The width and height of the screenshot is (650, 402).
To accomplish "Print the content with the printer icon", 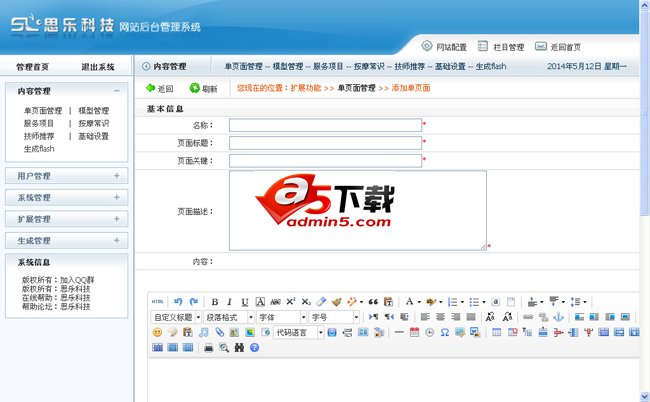I will [x=209, y=348].
